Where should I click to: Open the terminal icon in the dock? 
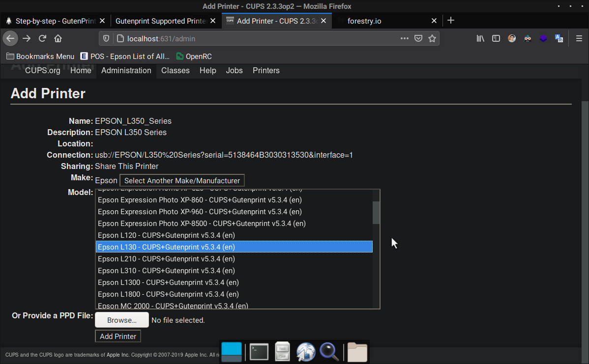pos(259,352)
